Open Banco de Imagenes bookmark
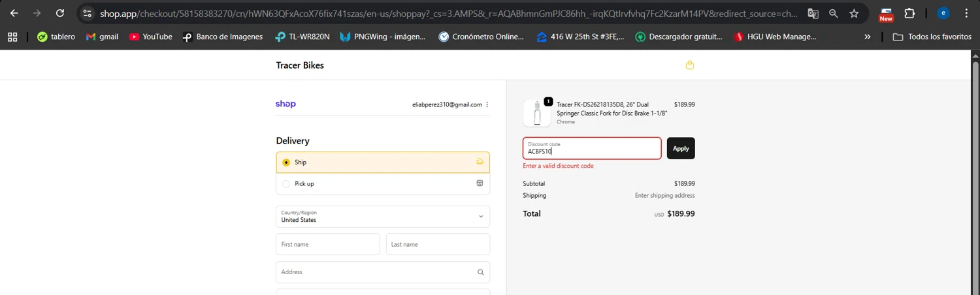The image size is (980, 295). coord(222,37)
